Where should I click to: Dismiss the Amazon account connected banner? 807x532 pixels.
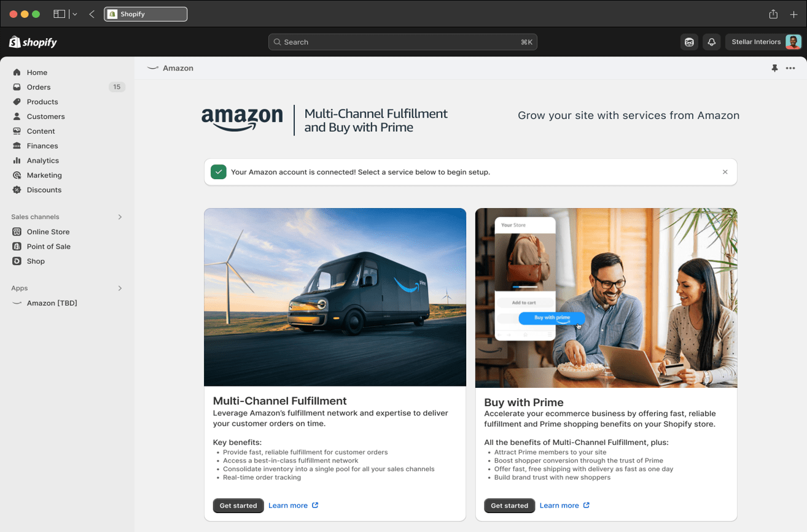click(x=725, y=172)
